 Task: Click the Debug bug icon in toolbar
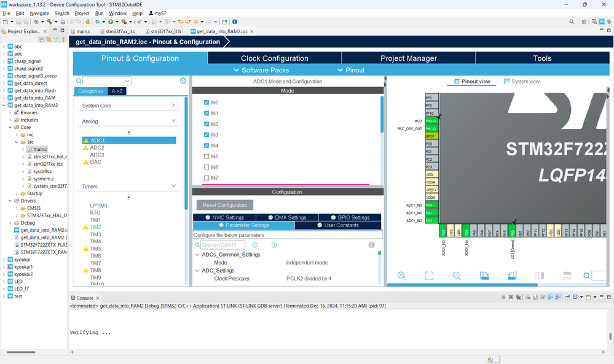click(x=98, y=22)
